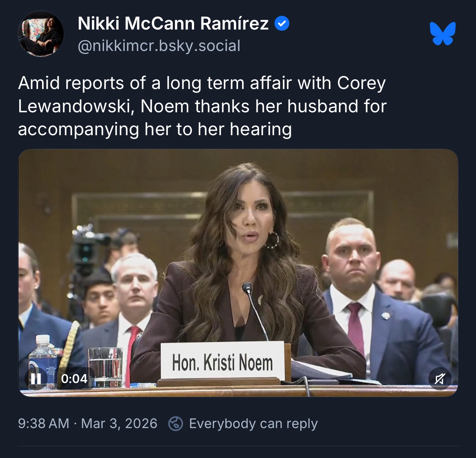Click the "Everybody can reply" label
This screenshot has height=458, width=476.
(x=253, y=424)
